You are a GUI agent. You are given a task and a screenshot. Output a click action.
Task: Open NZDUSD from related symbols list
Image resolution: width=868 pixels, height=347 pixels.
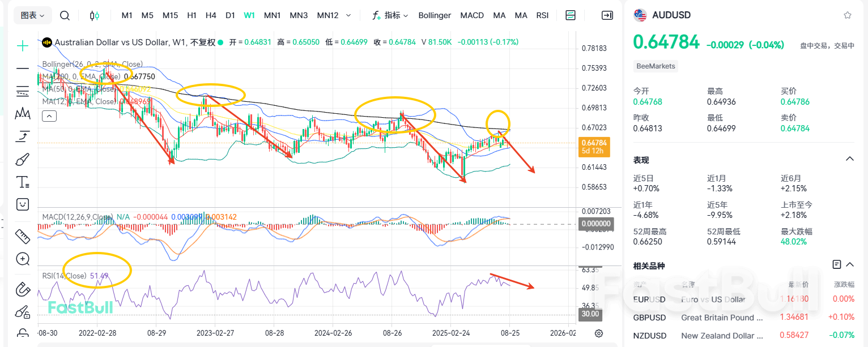click(x=649, y=335)
